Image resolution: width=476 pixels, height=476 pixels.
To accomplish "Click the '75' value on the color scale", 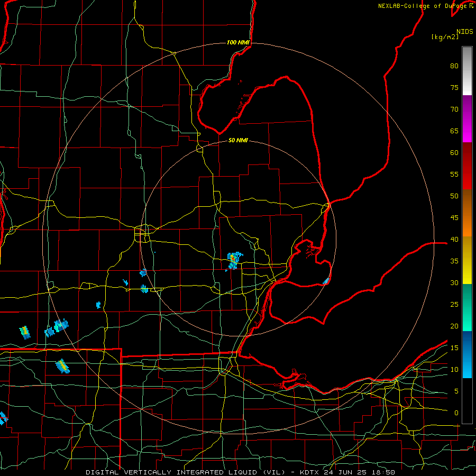I will 454,88.
